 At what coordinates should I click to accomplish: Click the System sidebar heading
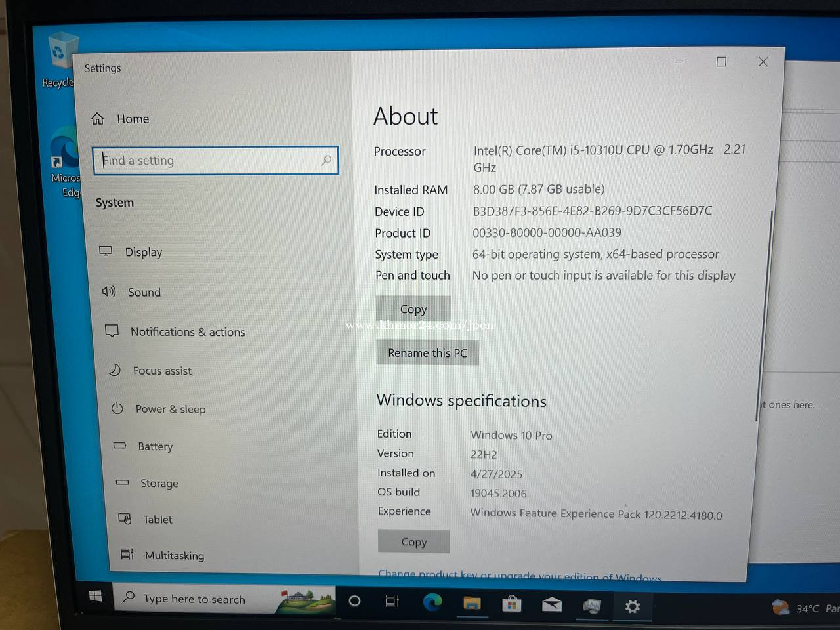click(x=115, y=203)
